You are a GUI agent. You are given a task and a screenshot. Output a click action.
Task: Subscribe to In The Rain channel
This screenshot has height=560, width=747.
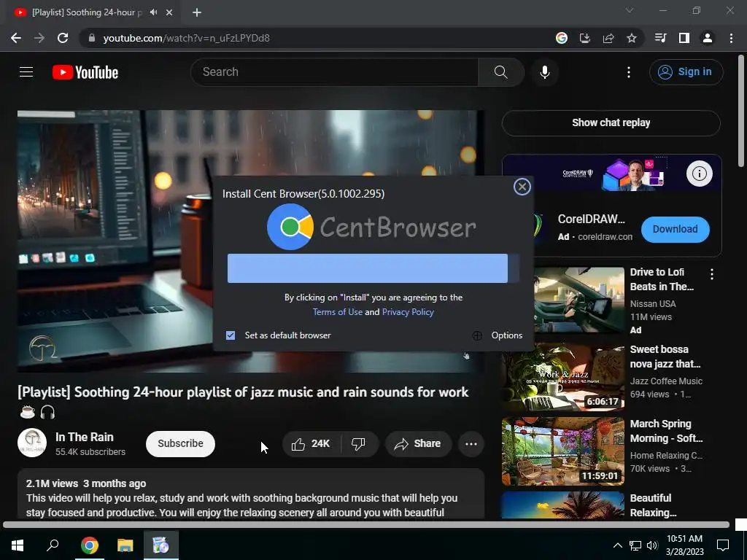[181, 444]
